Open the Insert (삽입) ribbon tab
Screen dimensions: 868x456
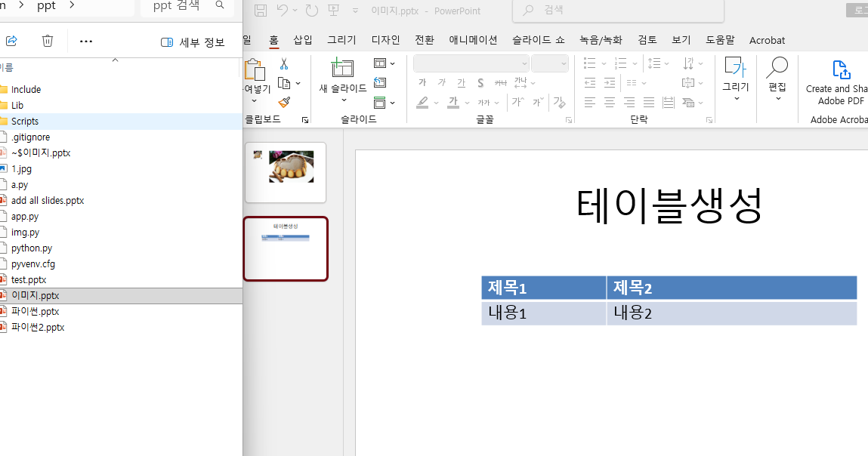click(302, 40)
